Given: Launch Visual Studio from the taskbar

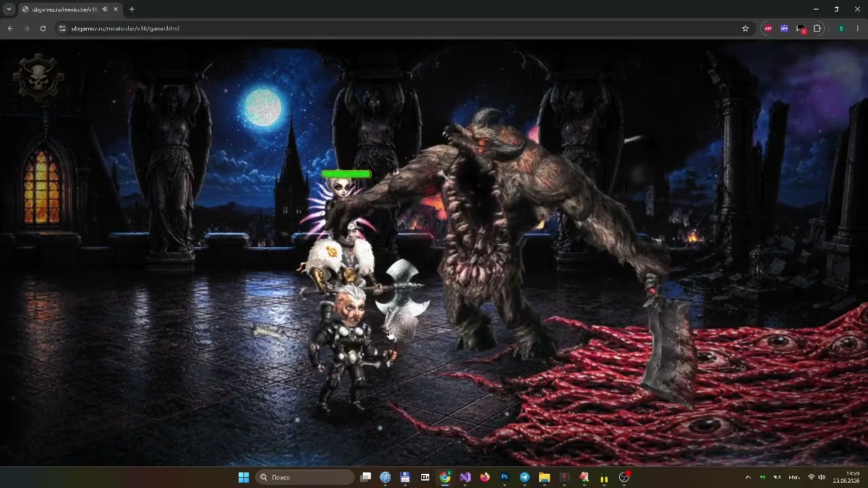Looking at the screenshot, I should coord(465,477).
